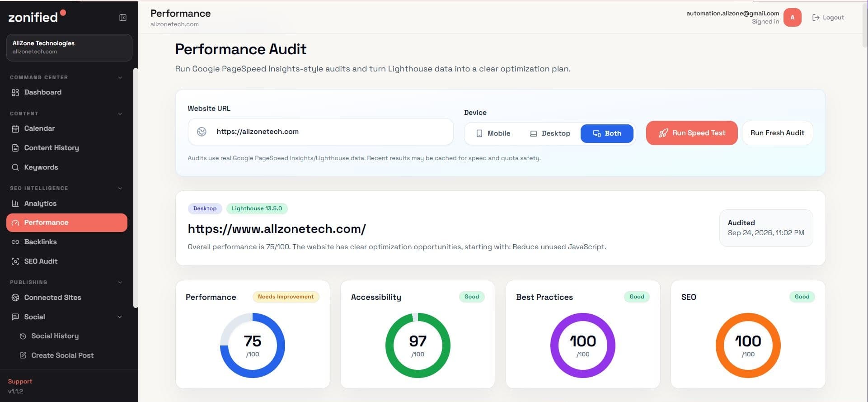Collapse the Content section chevron

click(x=120, y=114)
